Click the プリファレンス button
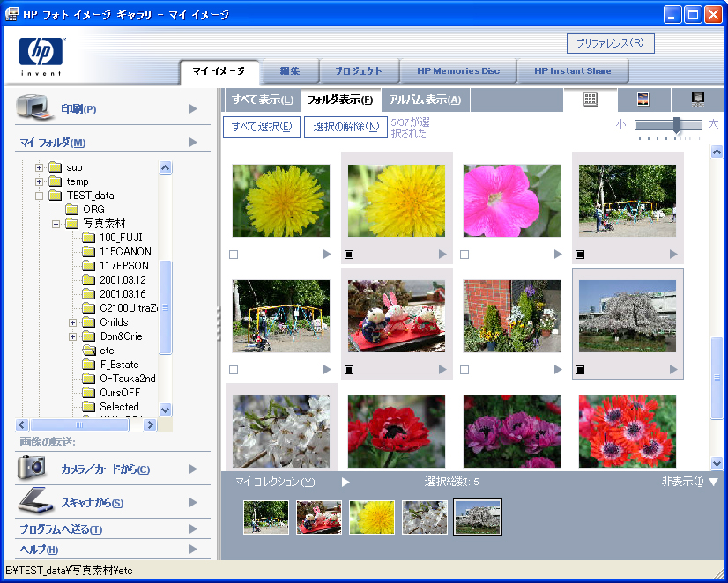The height and width of the screenshot is (583, 728). pyautogui.click(x=610, y=43)
